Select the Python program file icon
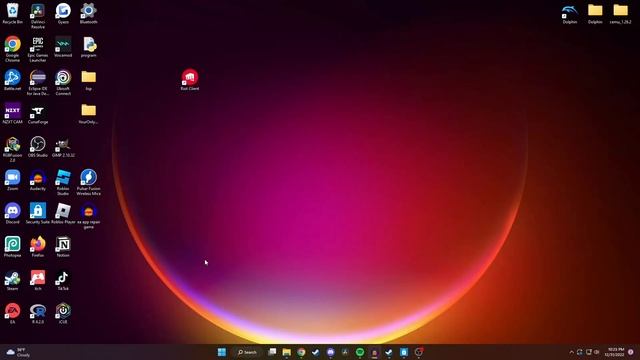 tap(89, 47)
